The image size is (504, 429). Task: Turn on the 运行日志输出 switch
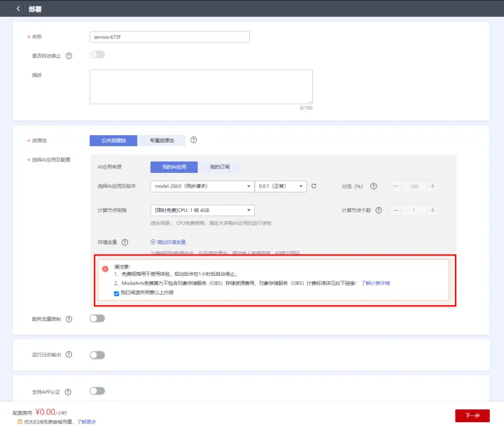[97, 355]
